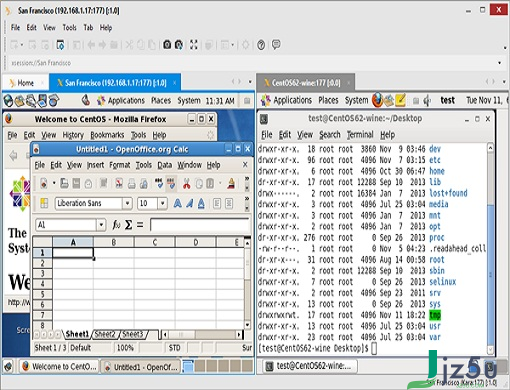This screenshot has height=390, width=510.
Task: Toggle AutoSpellcheck icon in Calc toolbar
Action: coord(171,183)
